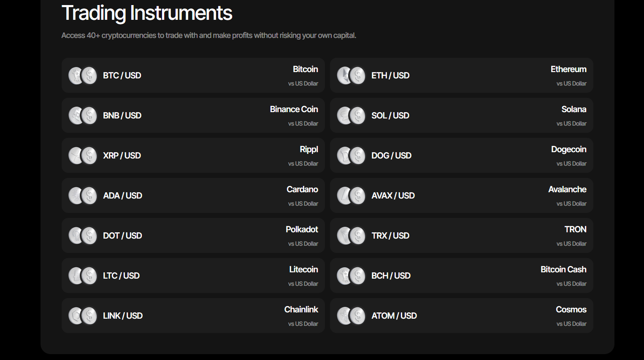The width and height of the screenshot is (644, 360).
Task: Open the LTC / USD pair label
Action: pyautogui.click(x=121, y=276)
